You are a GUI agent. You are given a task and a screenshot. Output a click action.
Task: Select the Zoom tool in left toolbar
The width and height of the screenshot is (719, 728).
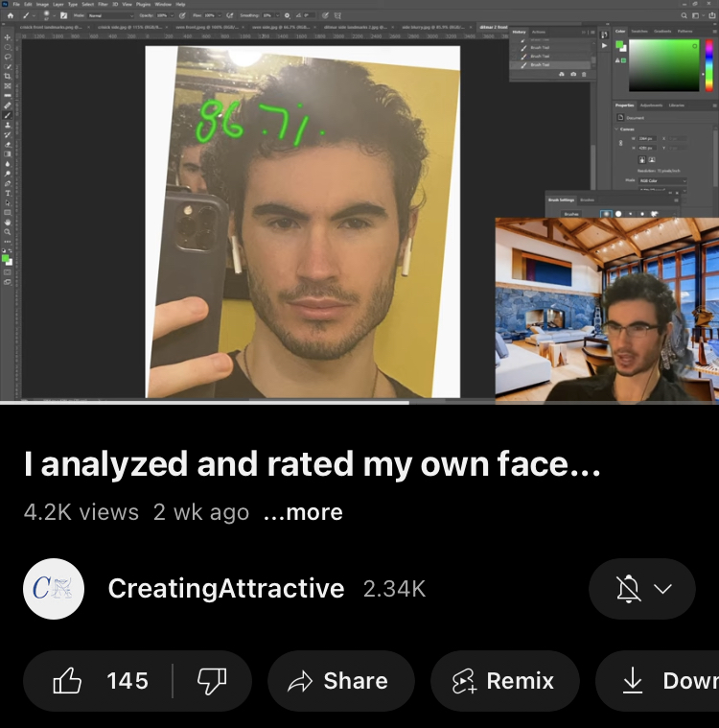[x=8, y=232]
